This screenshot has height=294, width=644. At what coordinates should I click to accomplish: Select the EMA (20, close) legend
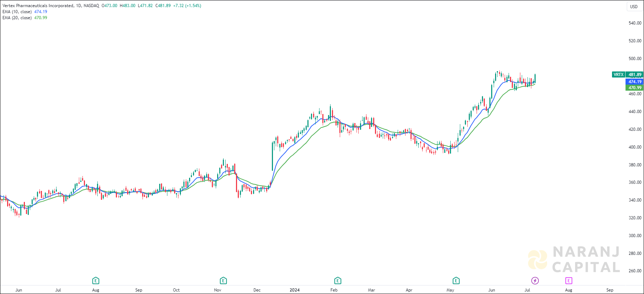(x=17, y=18)
